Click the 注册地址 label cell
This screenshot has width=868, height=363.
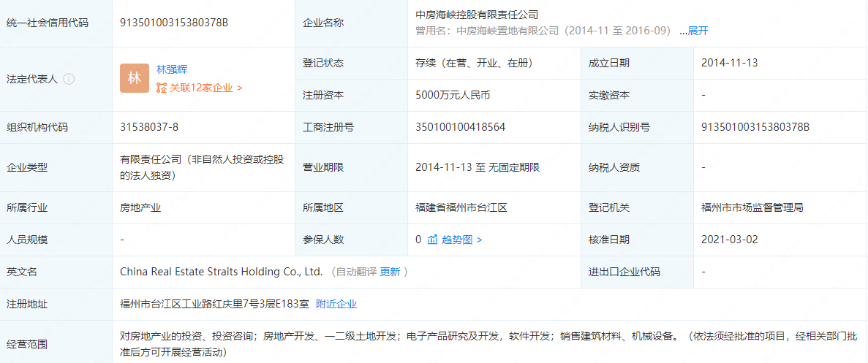56,304
